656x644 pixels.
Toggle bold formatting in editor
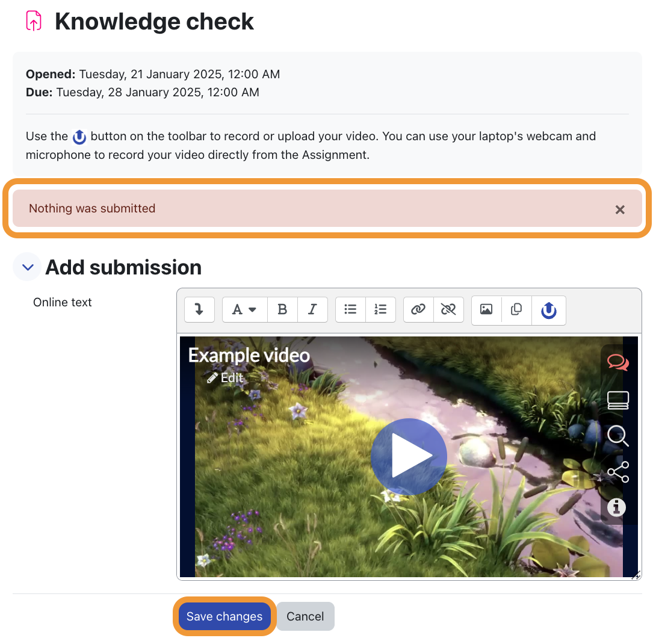tap(282, 309)
